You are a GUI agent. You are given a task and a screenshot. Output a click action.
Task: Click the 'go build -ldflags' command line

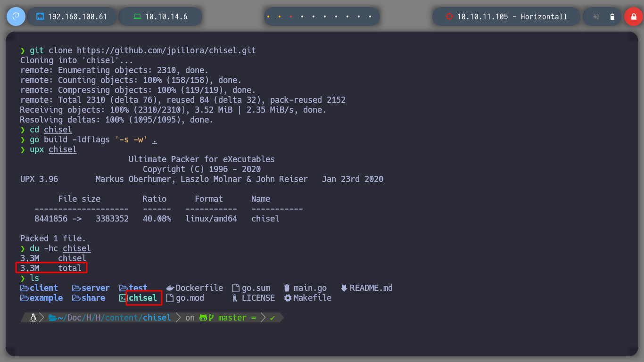click(x=89, y=140)
